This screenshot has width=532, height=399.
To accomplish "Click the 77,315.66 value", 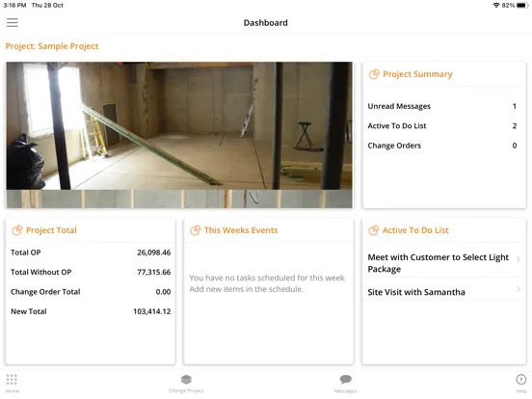I will tap(153, 272).
